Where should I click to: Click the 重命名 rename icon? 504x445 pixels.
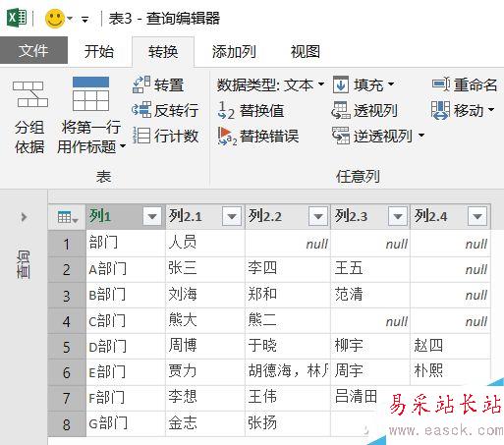441,84
